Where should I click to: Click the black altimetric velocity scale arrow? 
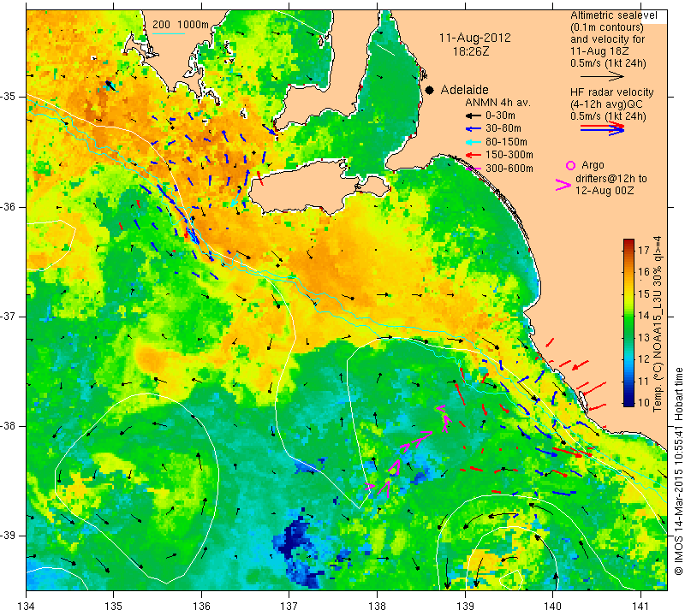coord(602,76)
